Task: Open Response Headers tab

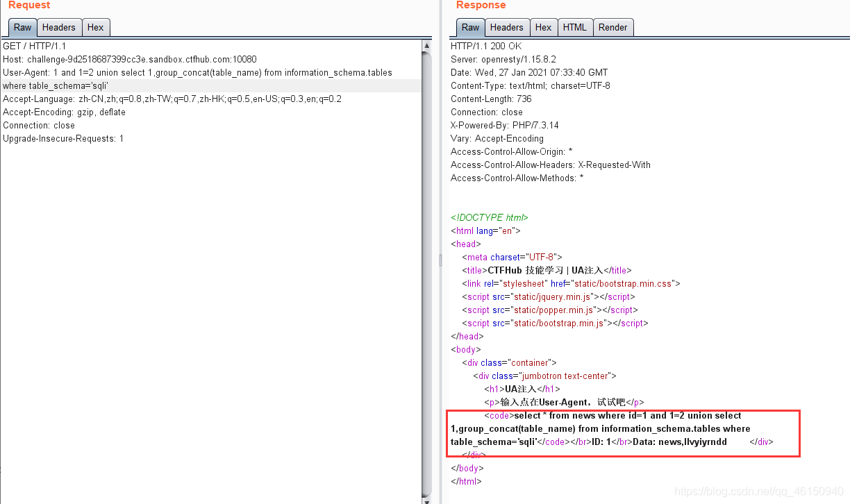Action: pos(506,27)
